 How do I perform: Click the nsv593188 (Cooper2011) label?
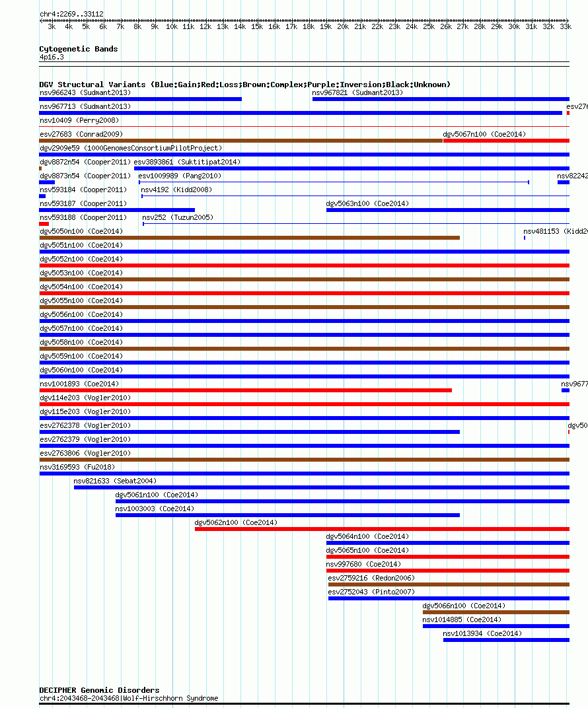(x=83, y=218)
